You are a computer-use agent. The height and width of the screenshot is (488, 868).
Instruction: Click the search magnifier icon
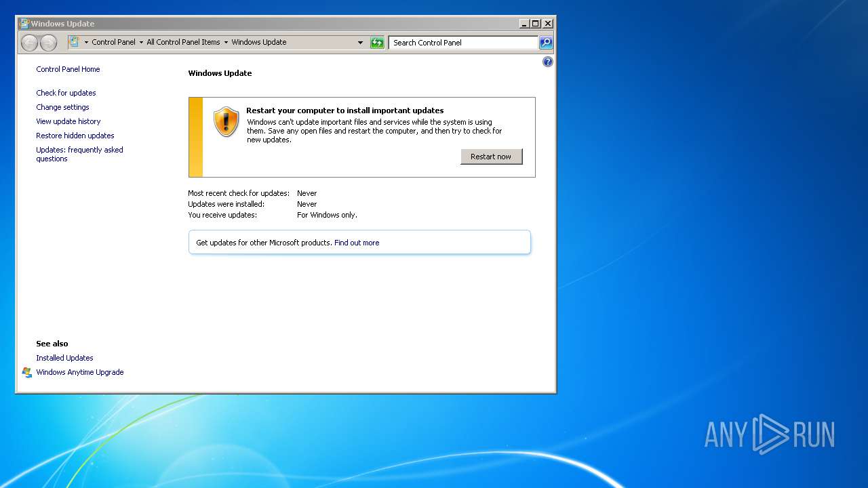[546, 43]
